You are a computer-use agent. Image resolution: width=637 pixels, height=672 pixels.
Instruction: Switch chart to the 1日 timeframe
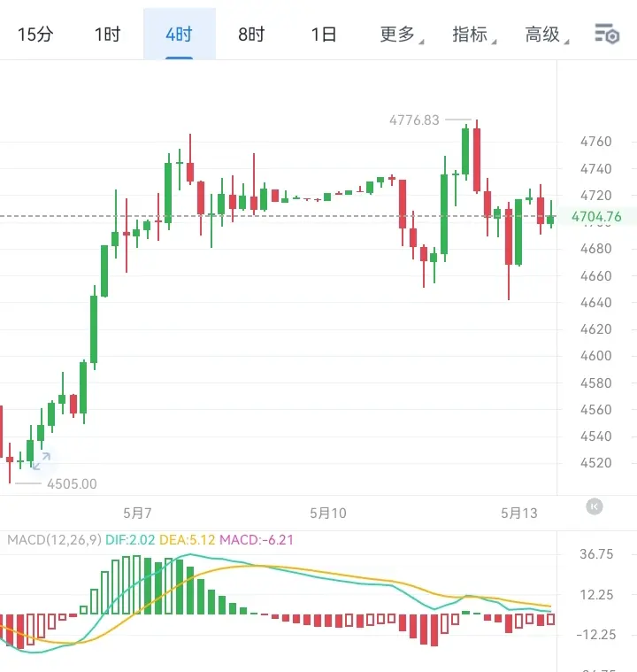[324, 35]
